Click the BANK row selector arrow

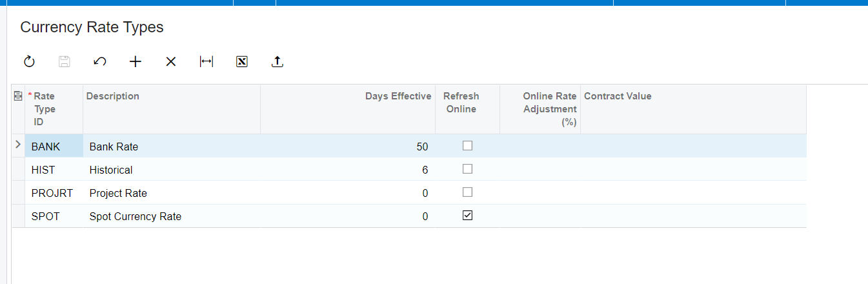18,145
